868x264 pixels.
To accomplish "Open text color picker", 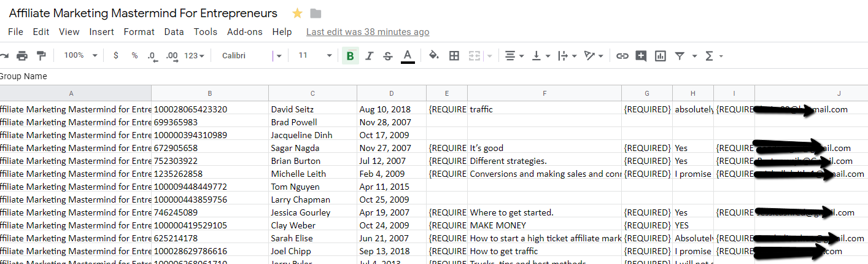I will (408, 56).
